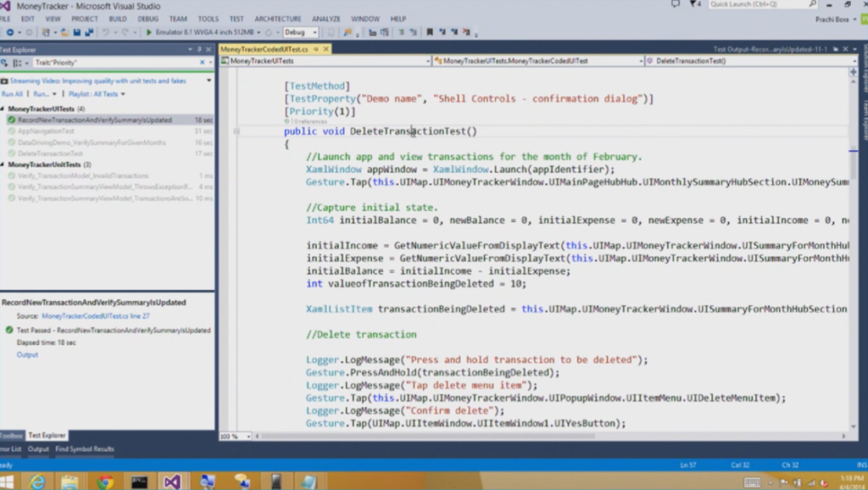Viewport: 868px width, 490px height.
Task: Open the ANALYZE menu
Action: pos(326,19)
